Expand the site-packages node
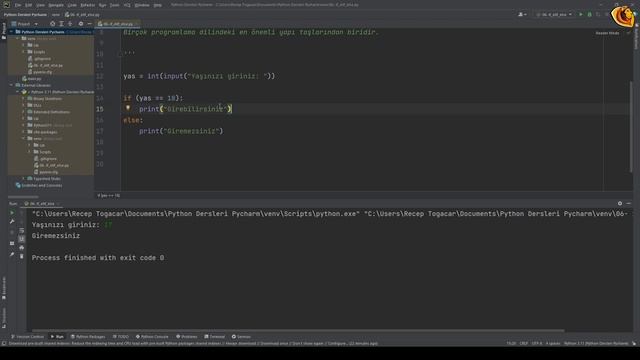The image size is (640, 360). (x=24, y=132)
